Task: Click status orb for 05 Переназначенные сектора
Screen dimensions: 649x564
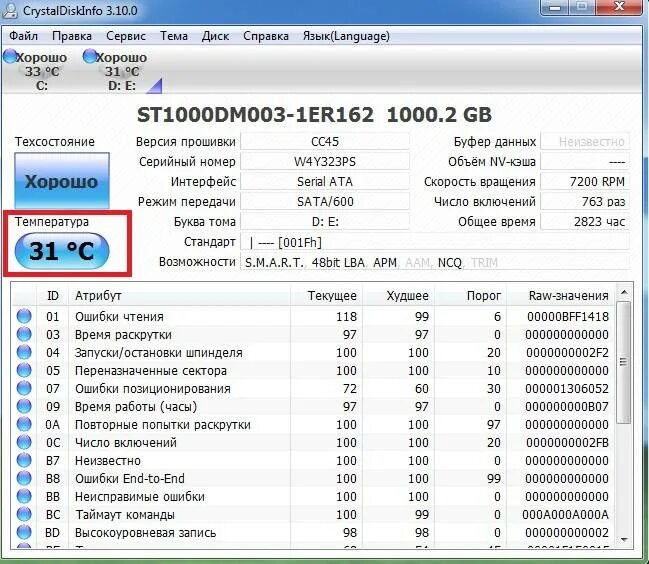Action: coord(24,370)
